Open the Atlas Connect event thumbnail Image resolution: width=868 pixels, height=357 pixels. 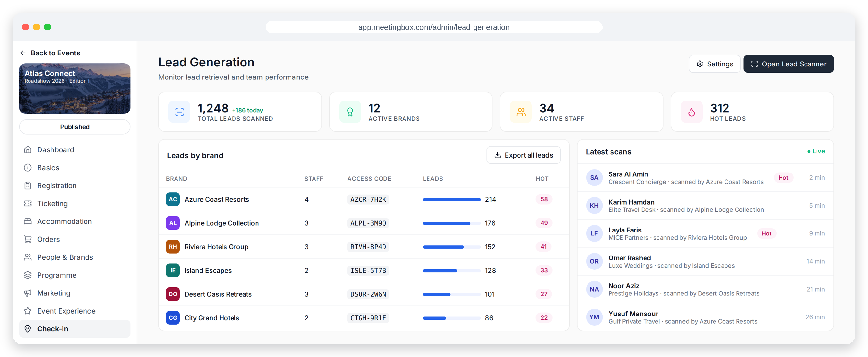click(x=74, y=89)
